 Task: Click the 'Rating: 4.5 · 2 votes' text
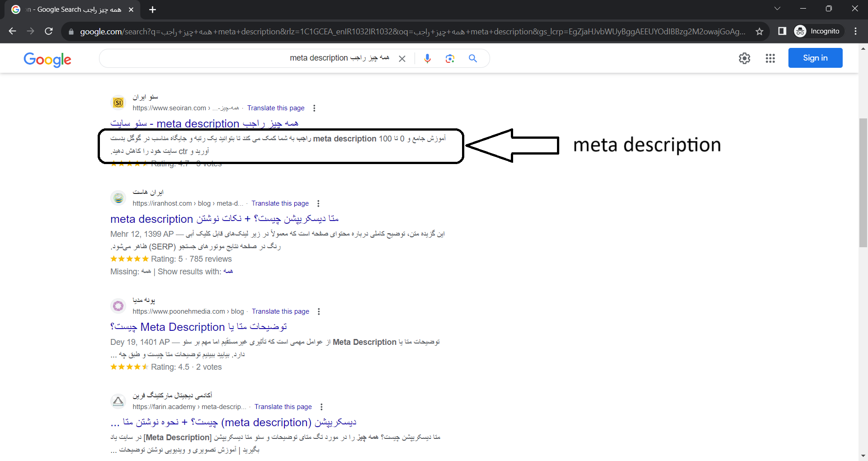[186, 367]
